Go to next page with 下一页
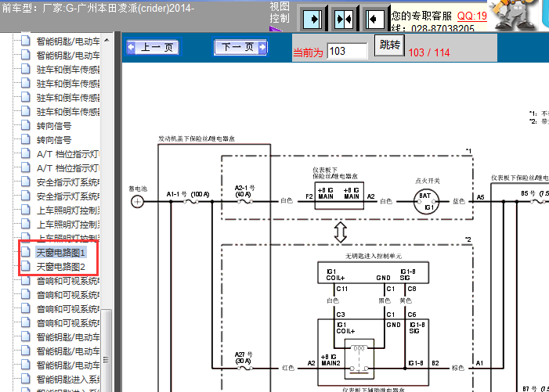The width and height of the screenshot is (549, 392). click(241, 47)
